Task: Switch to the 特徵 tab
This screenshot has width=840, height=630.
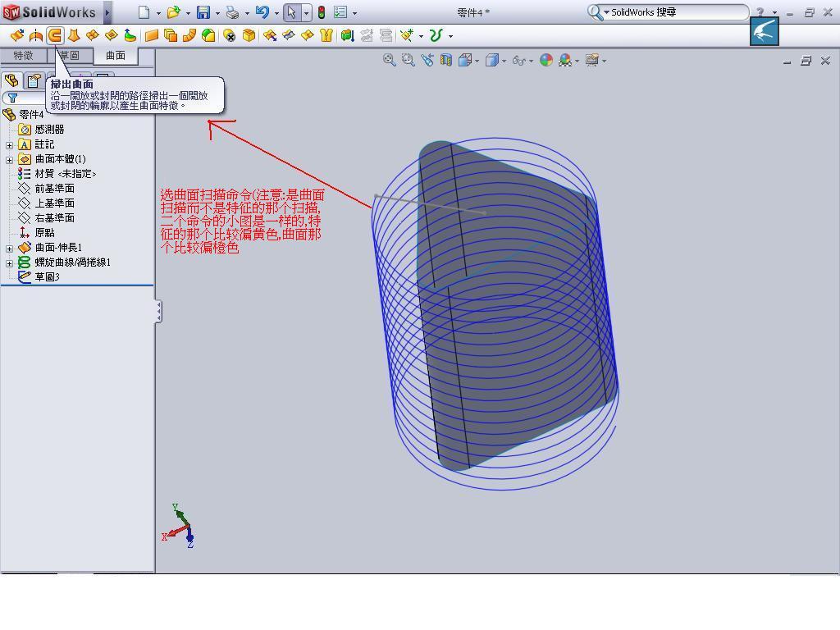Action: [23, 55]
